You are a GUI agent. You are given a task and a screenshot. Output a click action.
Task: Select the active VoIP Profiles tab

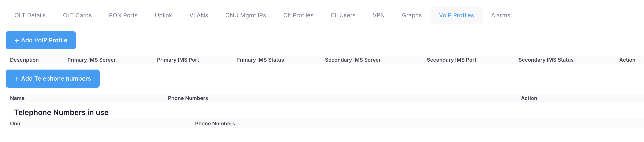(456, 15)
